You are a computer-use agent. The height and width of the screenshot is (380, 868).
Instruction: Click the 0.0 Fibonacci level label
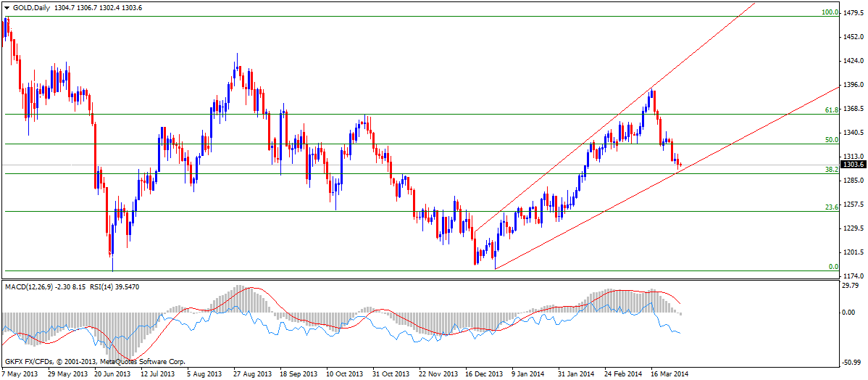tap(833, 266)
